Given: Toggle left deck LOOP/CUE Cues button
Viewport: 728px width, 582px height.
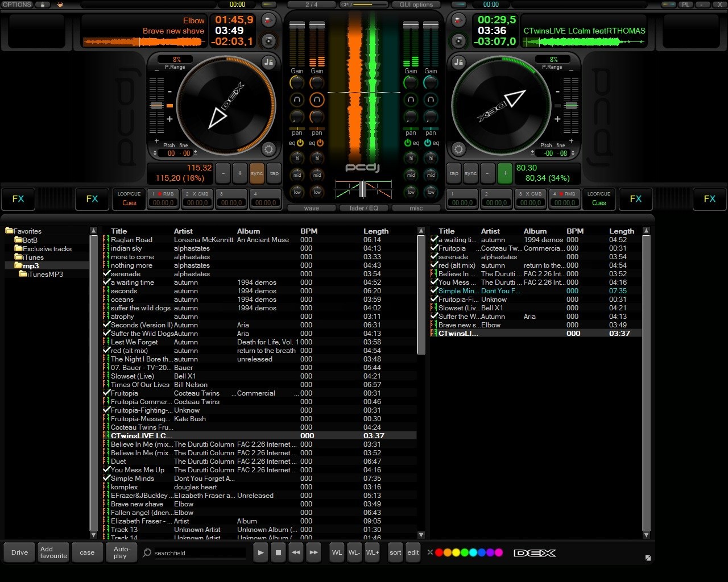Looking at the screenshot, I should (129, 199).
